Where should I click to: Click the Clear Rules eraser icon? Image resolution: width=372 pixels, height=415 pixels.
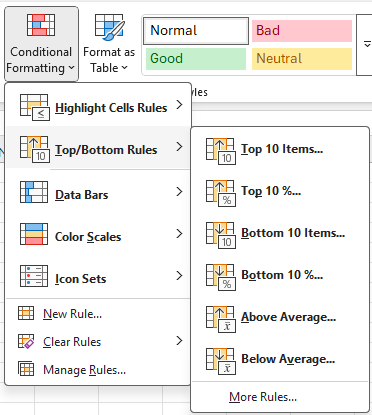tap(26, 341)
